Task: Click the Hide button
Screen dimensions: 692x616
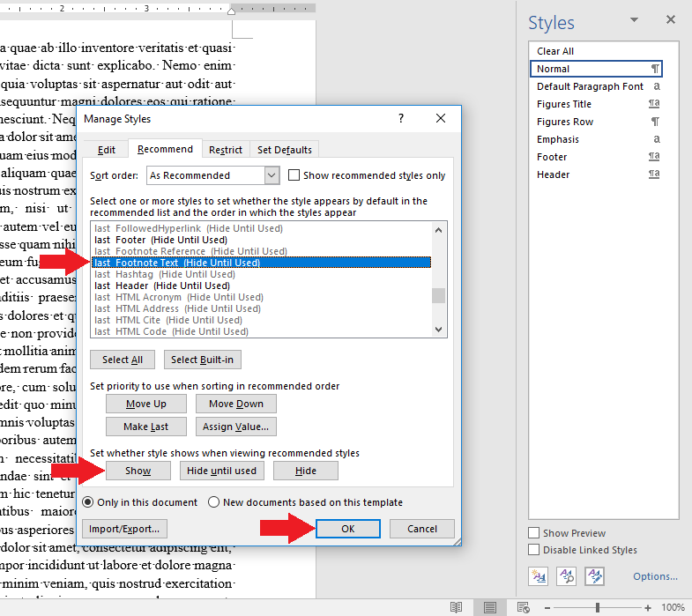Action: point(306,471)
